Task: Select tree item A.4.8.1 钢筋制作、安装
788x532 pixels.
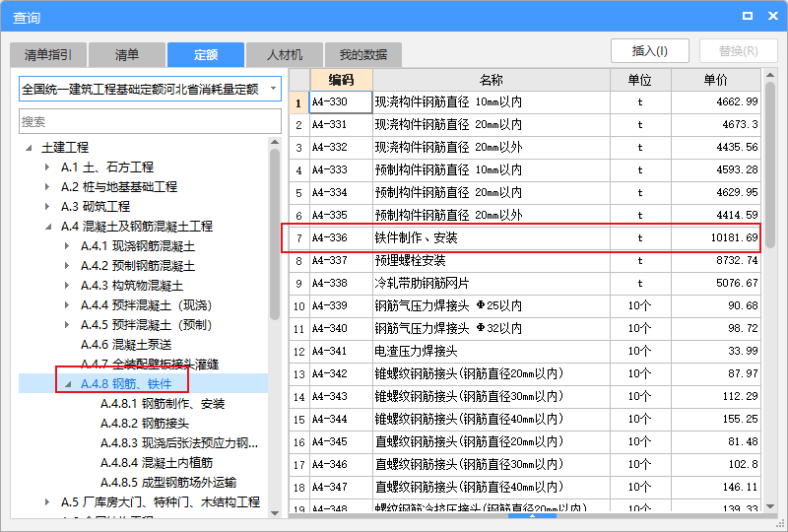Action: click(x=163, y=404)
